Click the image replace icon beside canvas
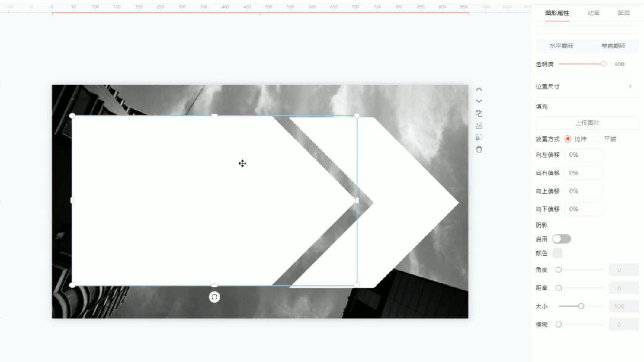Image resolution: width=644 pixels, height=362 pixels. click(479, 126)
